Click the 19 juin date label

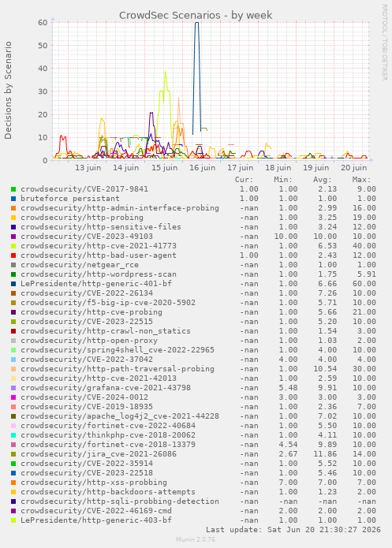[x=315, y=168]
